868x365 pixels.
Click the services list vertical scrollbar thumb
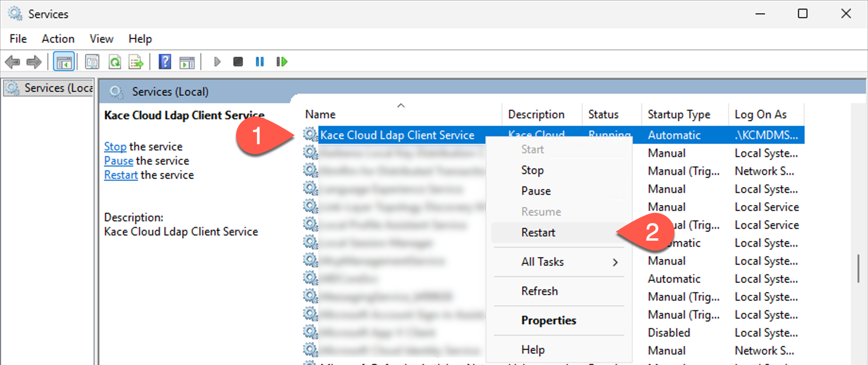tap(858, 268)
